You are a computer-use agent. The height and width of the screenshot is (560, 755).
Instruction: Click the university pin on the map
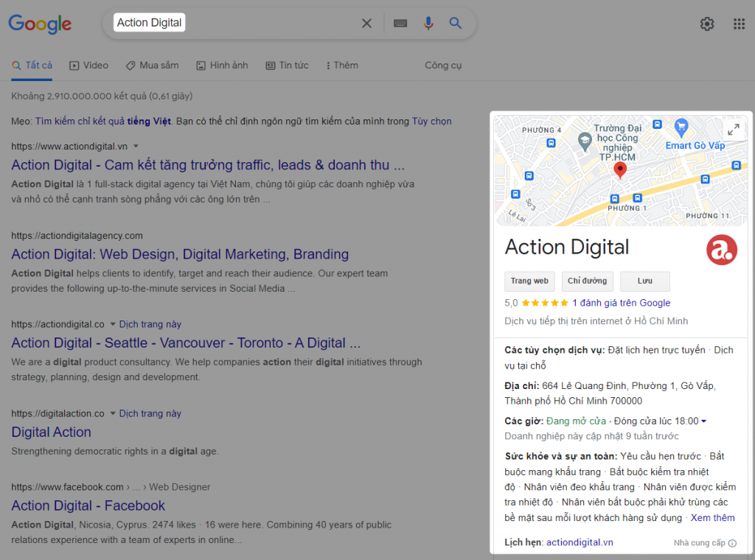(x=585, y=142)
